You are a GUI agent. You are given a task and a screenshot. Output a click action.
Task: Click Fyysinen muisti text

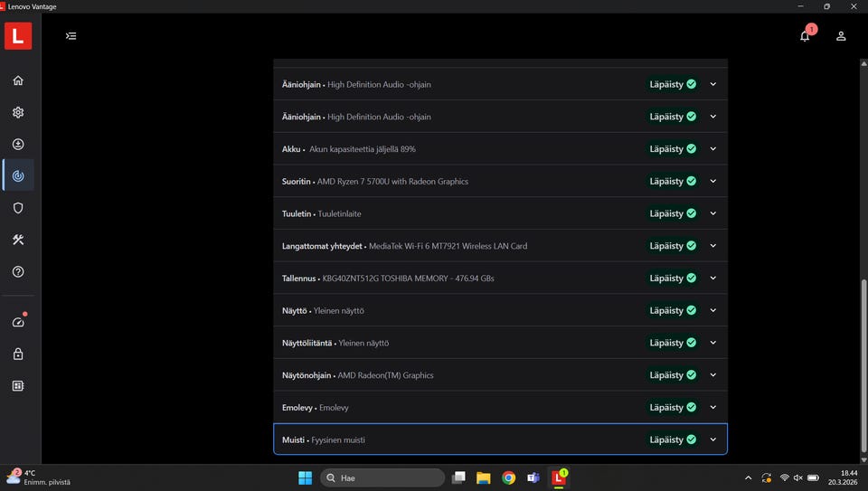click(x=337, y=439)
